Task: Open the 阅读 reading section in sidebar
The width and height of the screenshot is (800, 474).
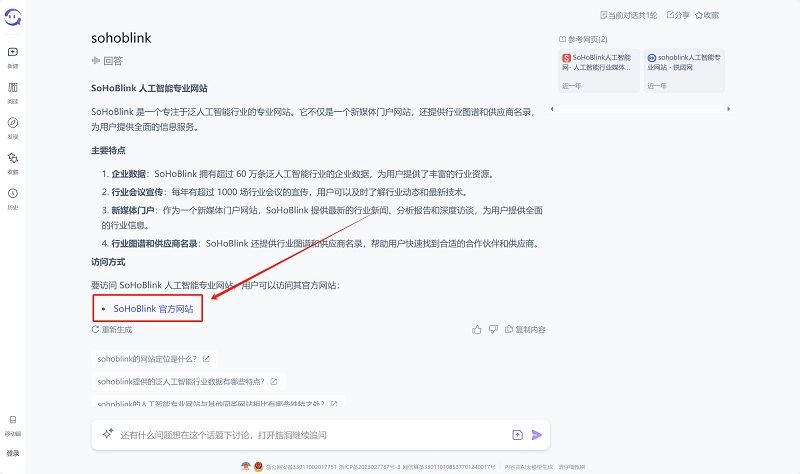Action: pyautogui.click(x=13, y=87)
